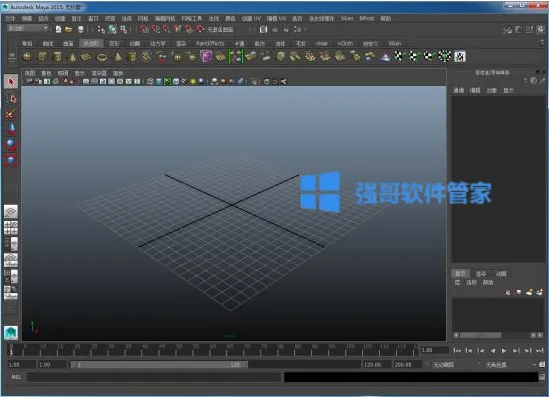The width and height of the screenshot is (549, 397).
Task: Open the viewport 视图 panel menu
Action: click(30, 73)
